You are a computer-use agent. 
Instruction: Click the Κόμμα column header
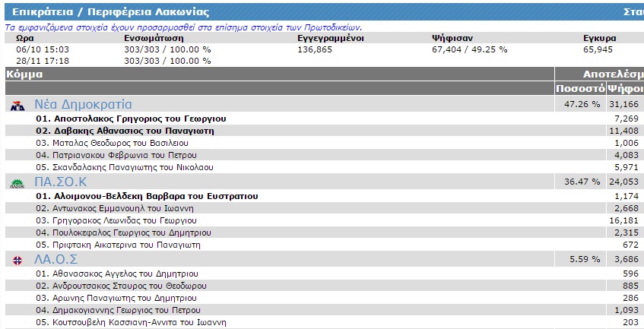tap(24, 74)
